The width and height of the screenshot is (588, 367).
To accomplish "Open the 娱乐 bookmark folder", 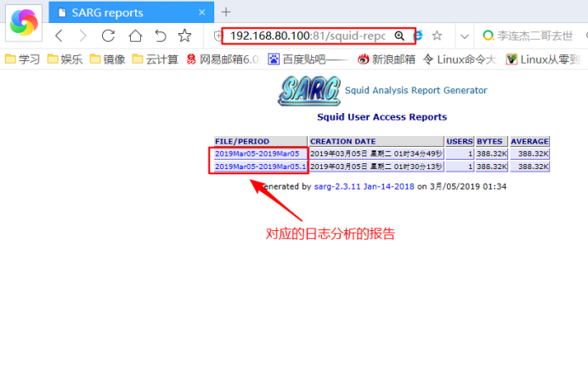I will pyautogui.click(x=65, y=59).
